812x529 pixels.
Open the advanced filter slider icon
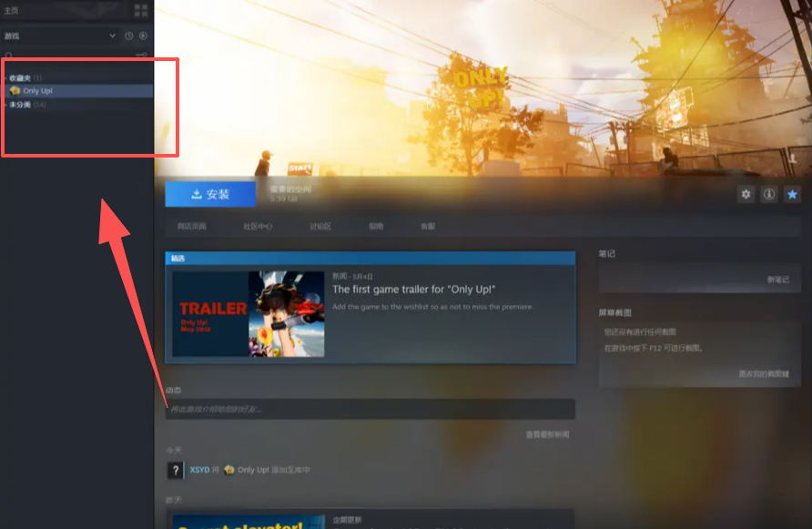coord(141,56)
